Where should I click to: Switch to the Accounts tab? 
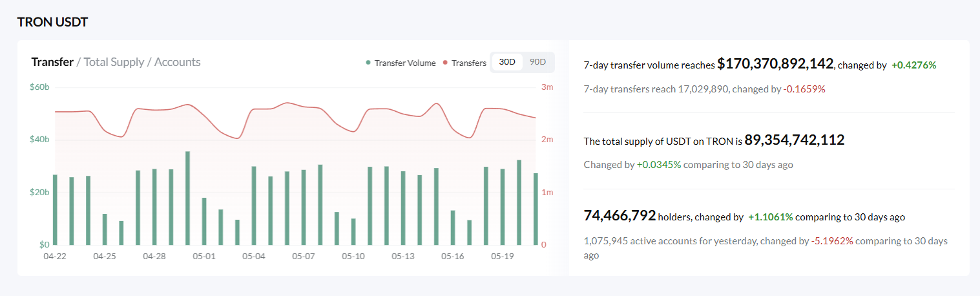coord(178,62)
